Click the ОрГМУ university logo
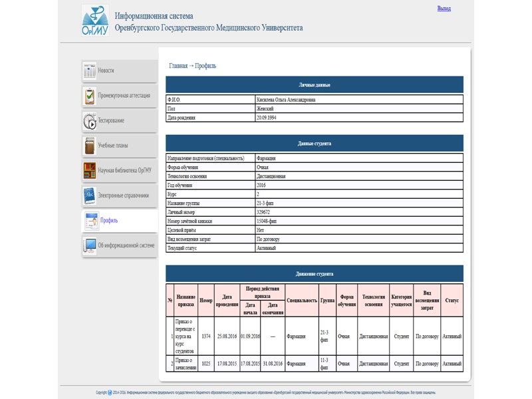The width and height of the screenshot is (532, 399). point(95,21)
